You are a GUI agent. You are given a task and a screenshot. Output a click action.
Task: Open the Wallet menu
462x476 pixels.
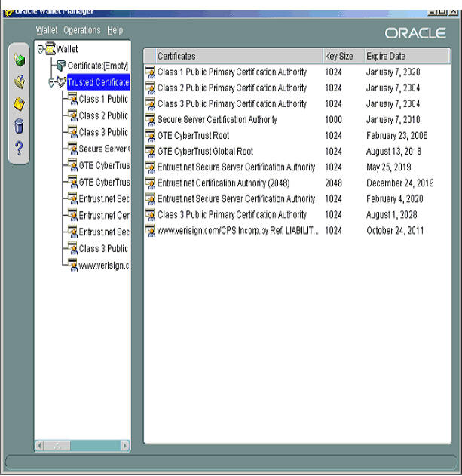point(47,30)
